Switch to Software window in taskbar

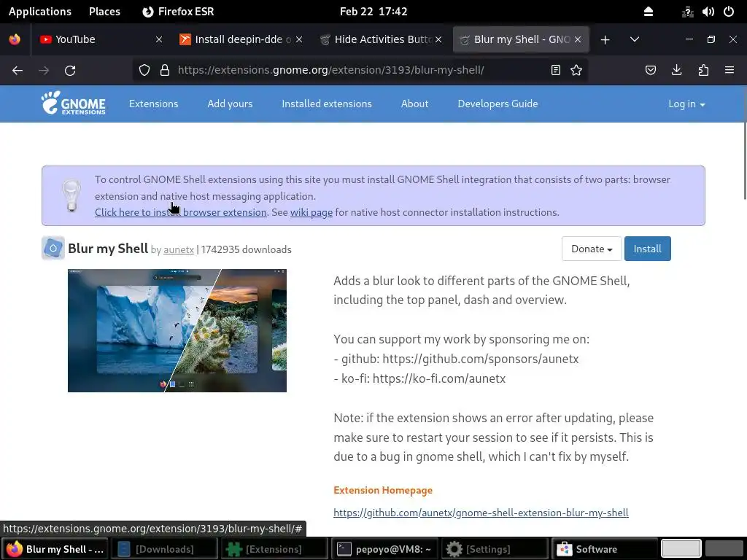[605, 549]
